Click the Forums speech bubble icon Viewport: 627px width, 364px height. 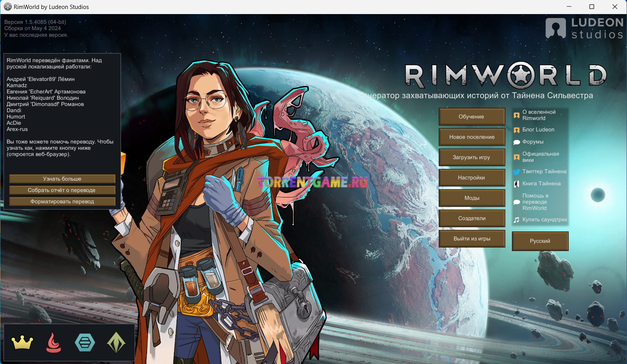tap(517, 142)
